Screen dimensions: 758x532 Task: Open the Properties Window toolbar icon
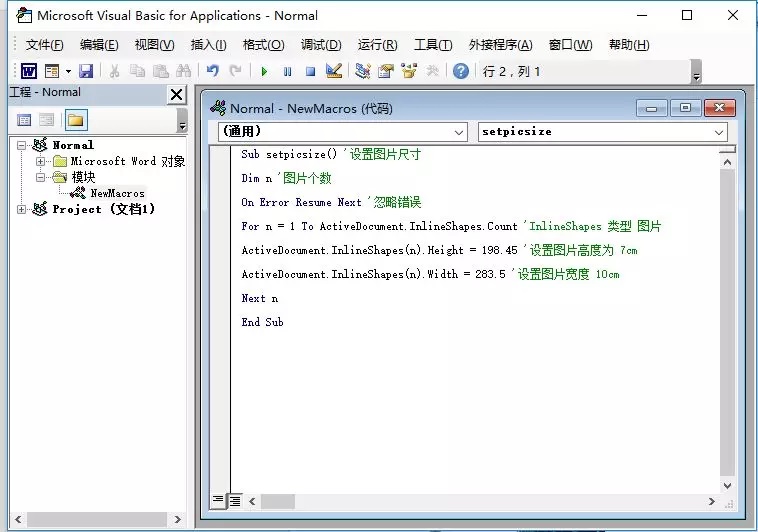(x=386, y=71)
